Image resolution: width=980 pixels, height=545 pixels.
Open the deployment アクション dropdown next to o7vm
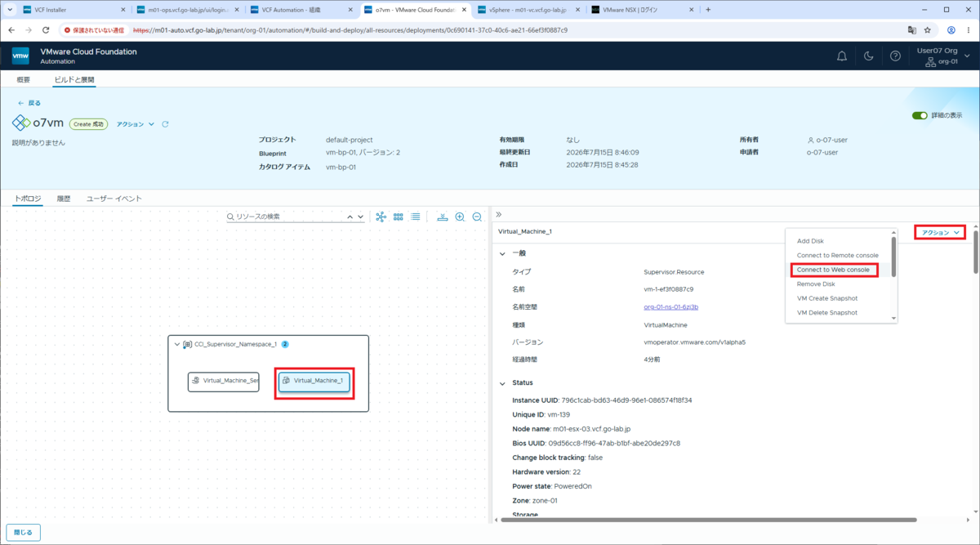(135, 124)
